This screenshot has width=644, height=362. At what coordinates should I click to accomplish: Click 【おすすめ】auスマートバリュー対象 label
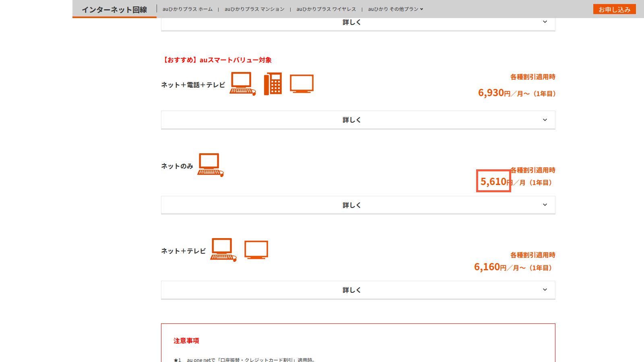(x=217, y=60)
